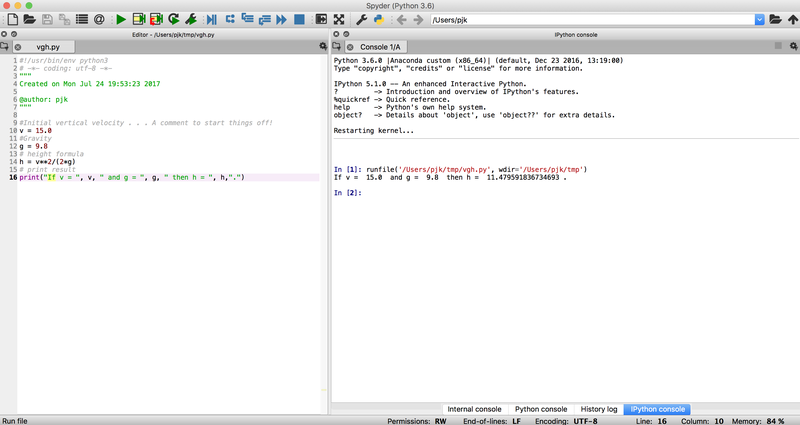Maximize the current pane
800x425 pixels.
[x=321, y=19]
